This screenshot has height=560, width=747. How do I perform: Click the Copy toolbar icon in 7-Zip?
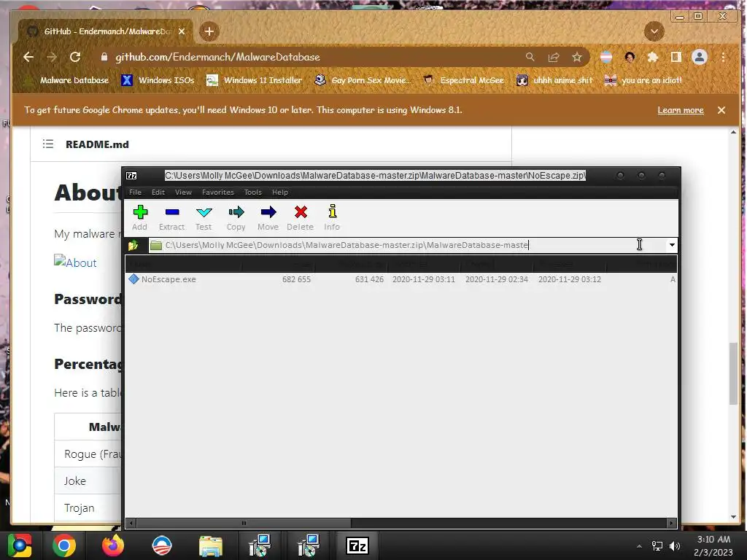[236, 212]
